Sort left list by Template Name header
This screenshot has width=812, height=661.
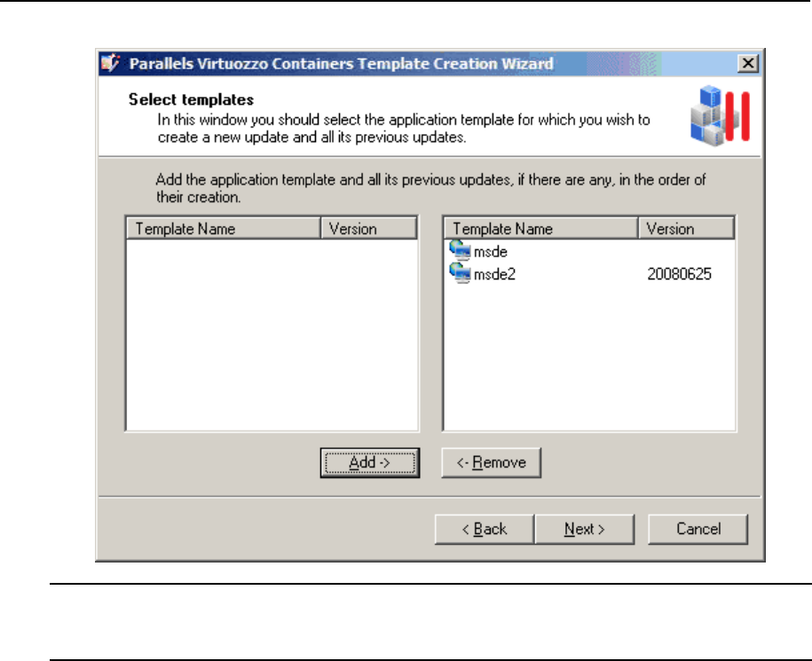pos(224,228)
